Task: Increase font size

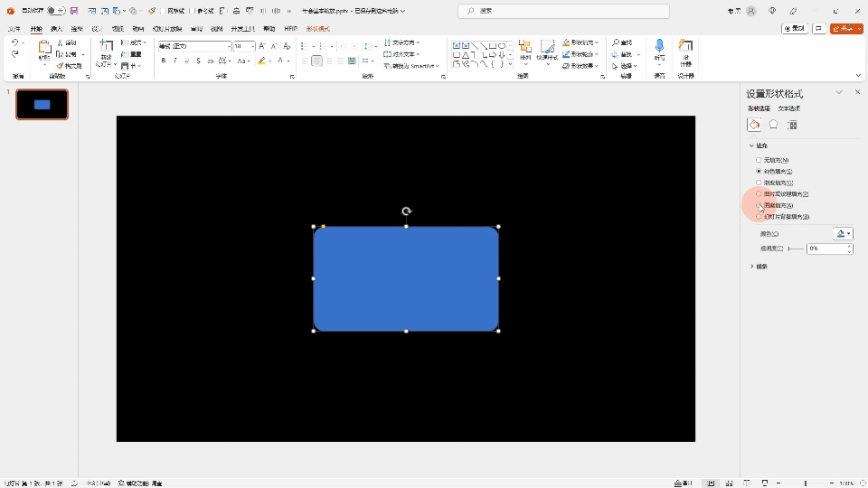Action: [262, 46]
